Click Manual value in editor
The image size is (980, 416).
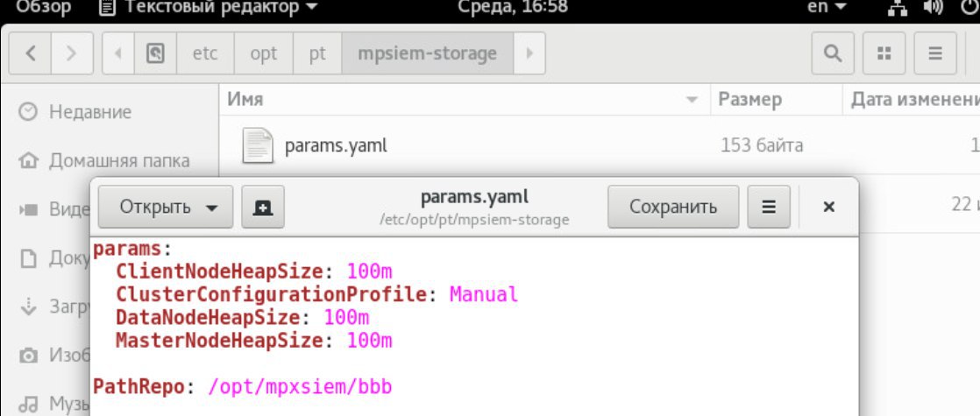[484, 294]
